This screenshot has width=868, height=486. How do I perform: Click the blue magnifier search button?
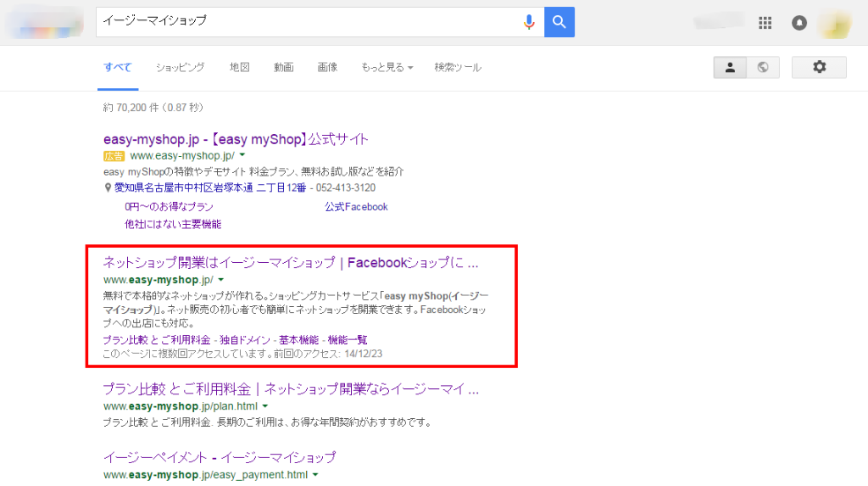click(x=559, y=22)
